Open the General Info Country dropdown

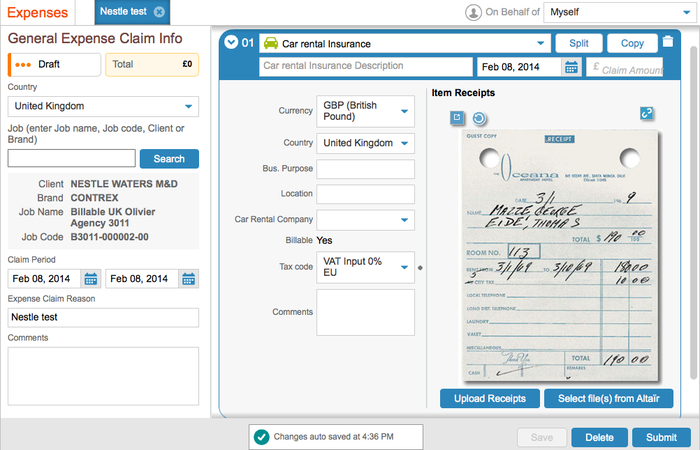(x=103, y=106)
